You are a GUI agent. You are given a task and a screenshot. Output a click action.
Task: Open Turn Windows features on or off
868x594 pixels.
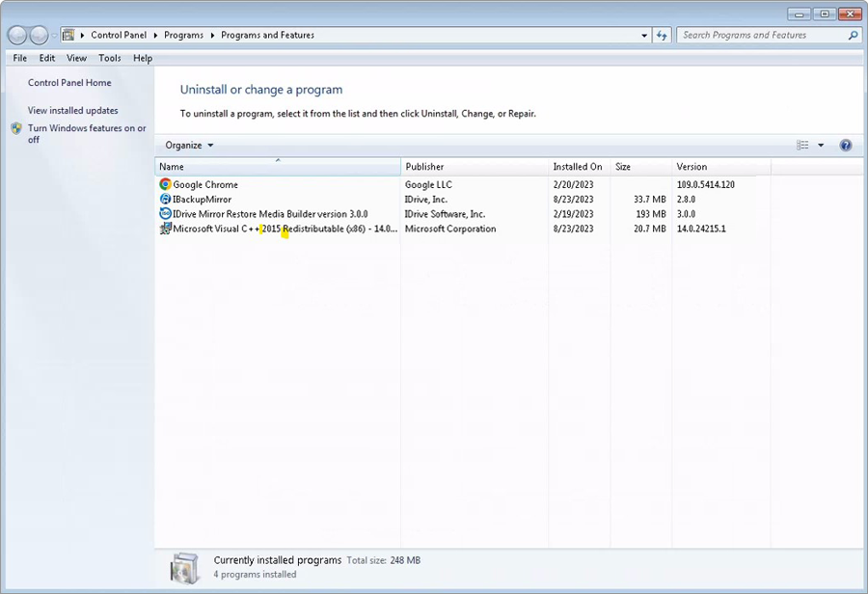coord(87,133)
